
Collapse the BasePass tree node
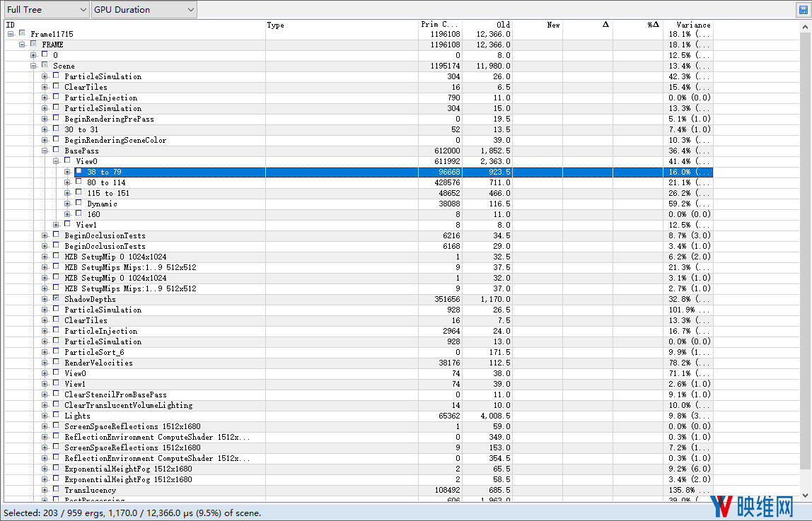(x=45, y=151)
